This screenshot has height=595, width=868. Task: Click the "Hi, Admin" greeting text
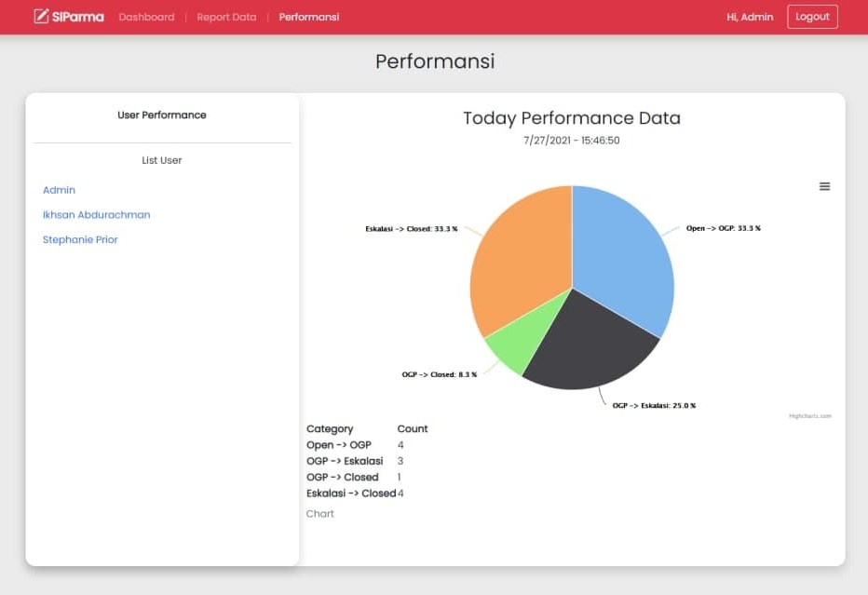750,17
